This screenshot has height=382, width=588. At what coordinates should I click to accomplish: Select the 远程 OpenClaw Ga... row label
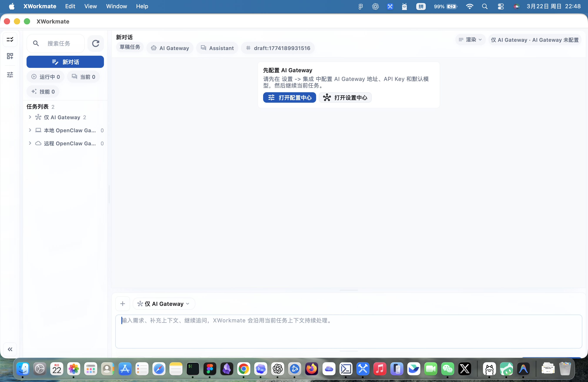pos(70,144)
